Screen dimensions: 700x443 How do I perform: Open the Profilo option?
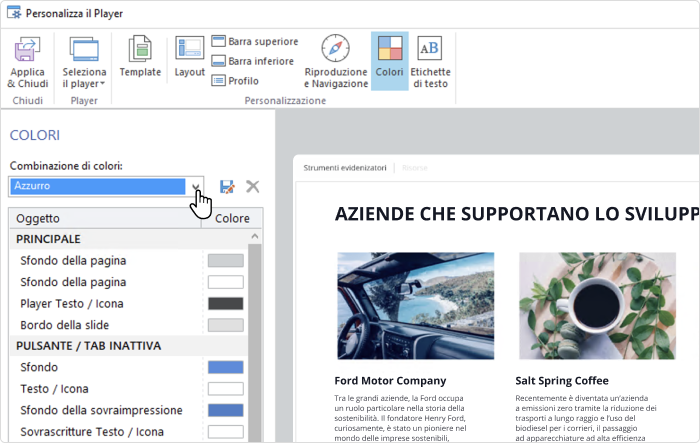point(235,80)
